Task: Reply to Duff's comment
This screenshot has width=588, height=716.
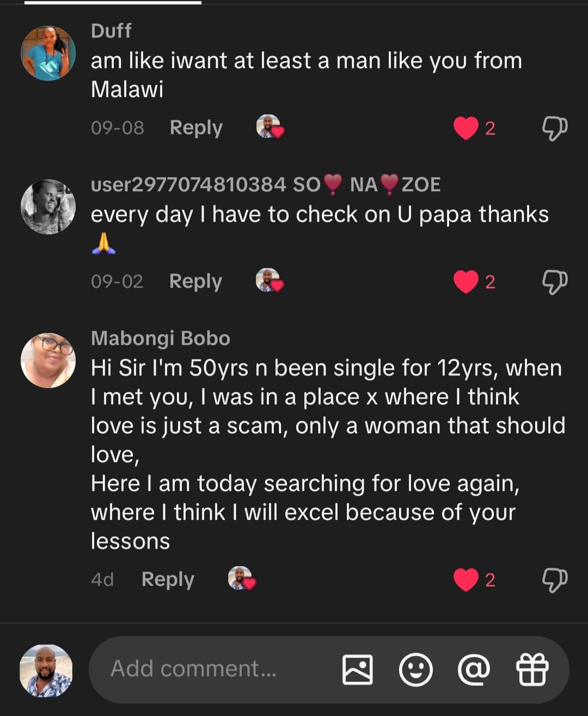Action: tap(196, 128)
